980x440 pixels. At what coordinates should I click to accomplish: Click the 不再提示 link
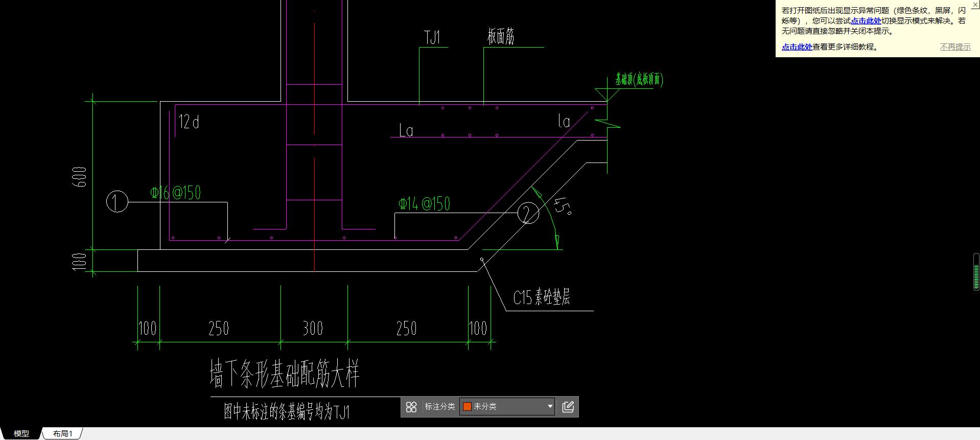tap(955, 47)
